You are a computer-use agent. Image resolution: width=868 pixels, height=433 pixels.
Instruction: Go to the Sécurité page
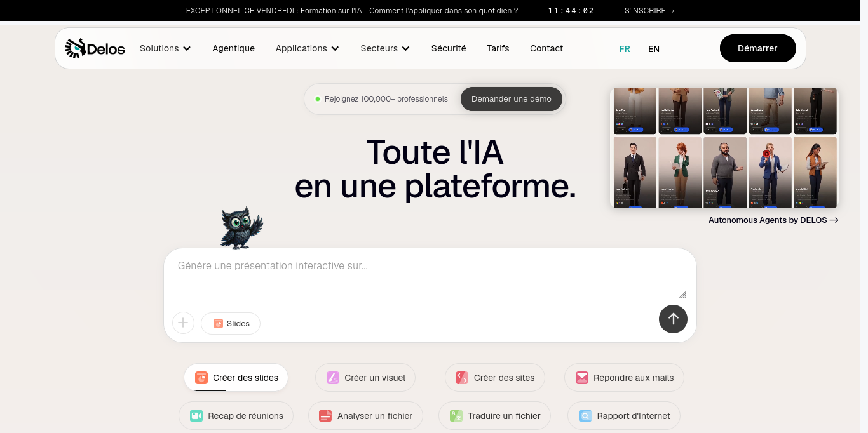pyautogui.click(x=449, y=48)
